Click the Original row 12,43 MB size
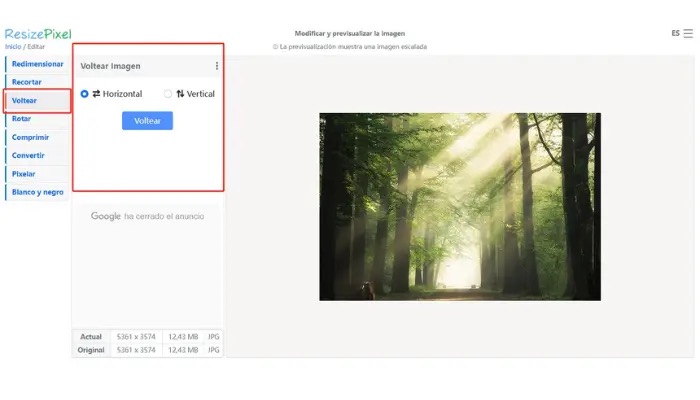 183,350
